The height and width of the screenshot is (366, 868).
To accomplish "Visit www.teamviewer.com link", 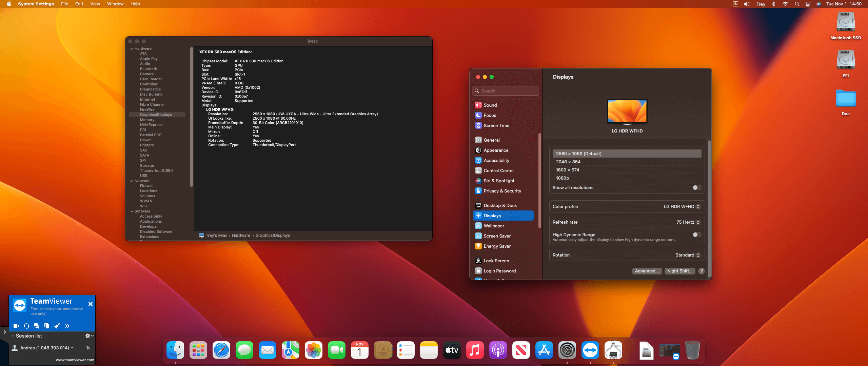I will click(75, 360).
